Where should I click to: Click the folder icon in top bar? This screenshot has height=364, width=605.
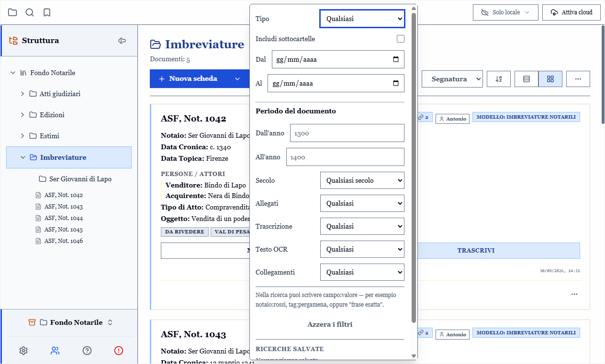(12, 12)
